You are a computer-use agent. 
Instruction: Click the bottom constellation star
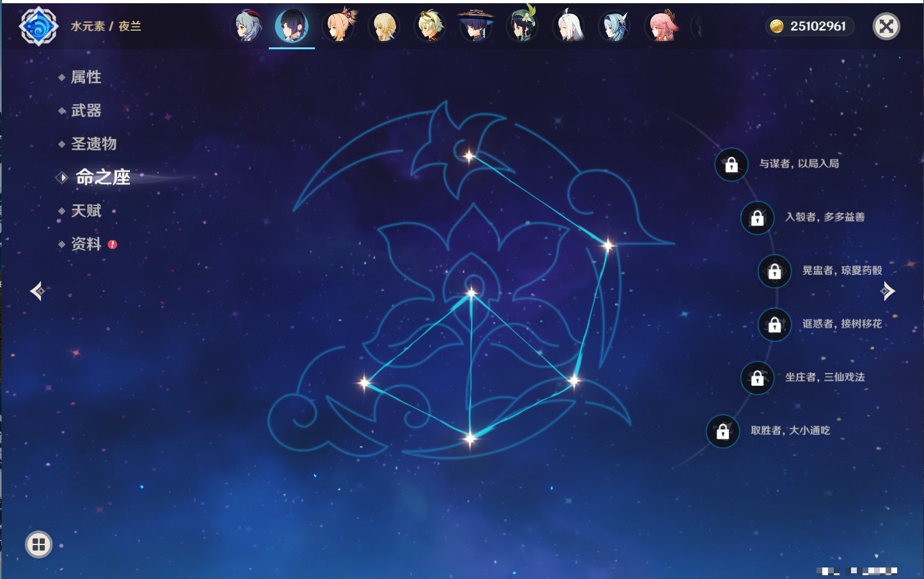pos(470,438)
